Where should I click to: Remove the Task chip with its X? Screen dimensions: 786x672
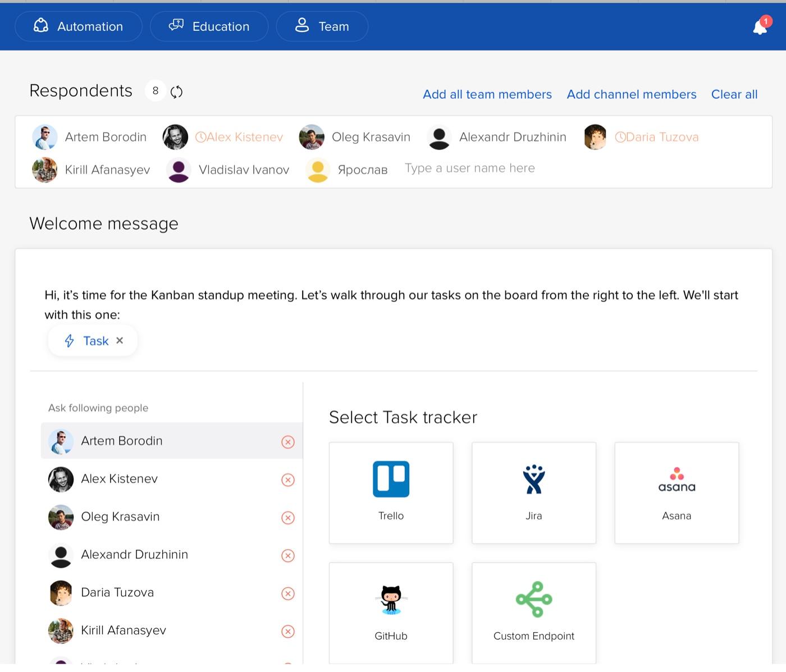click(120, 340)
